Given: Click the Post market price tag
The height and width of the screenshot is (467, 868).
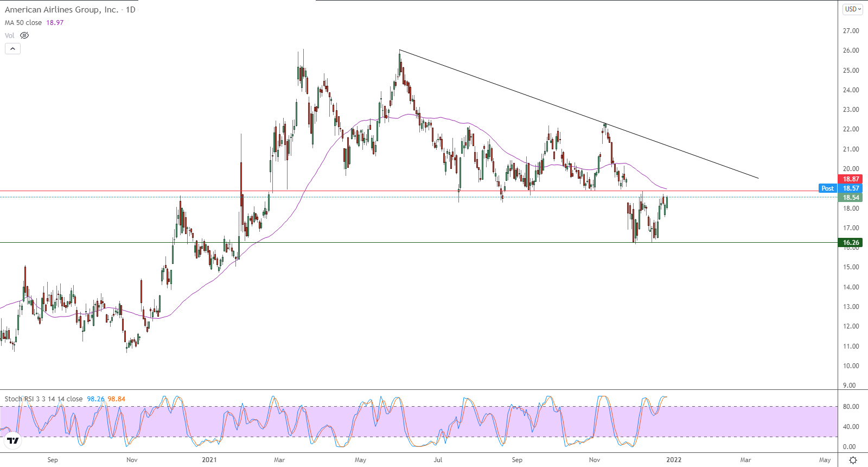Looking at the screenshot, I should [x=828, y=188].
